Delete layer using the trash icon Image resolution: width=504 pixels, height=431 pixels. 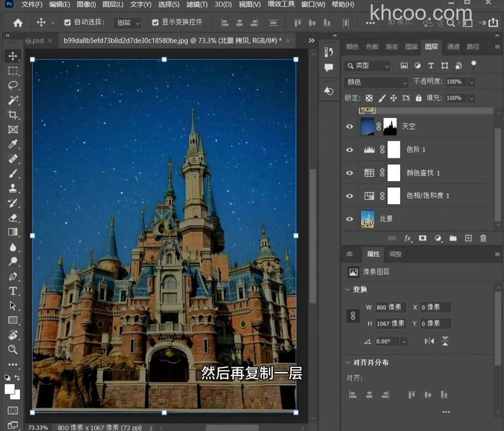coord(483,238)
